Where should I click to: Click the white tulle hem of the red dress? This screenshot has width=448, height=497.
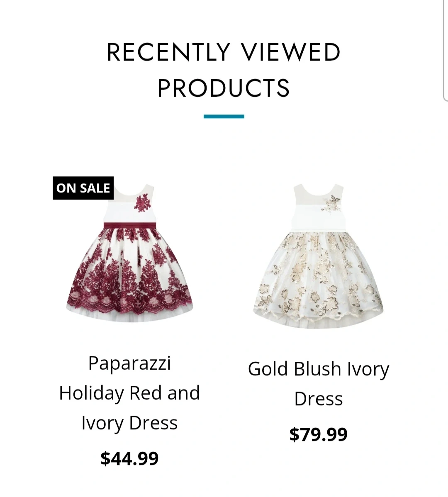[129, 317]
